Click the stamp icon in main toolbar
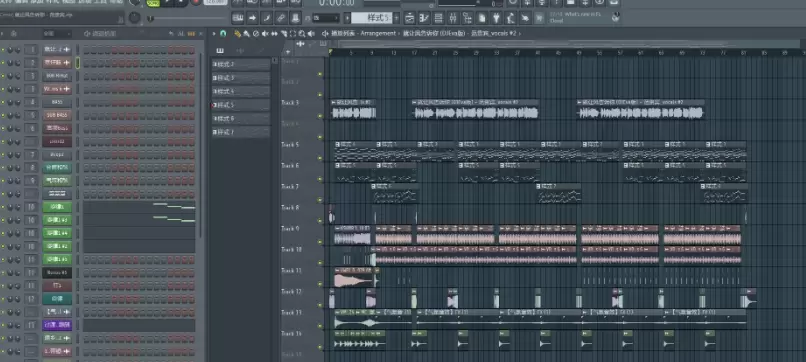This screenshot has height=362, width=806. 295,18
